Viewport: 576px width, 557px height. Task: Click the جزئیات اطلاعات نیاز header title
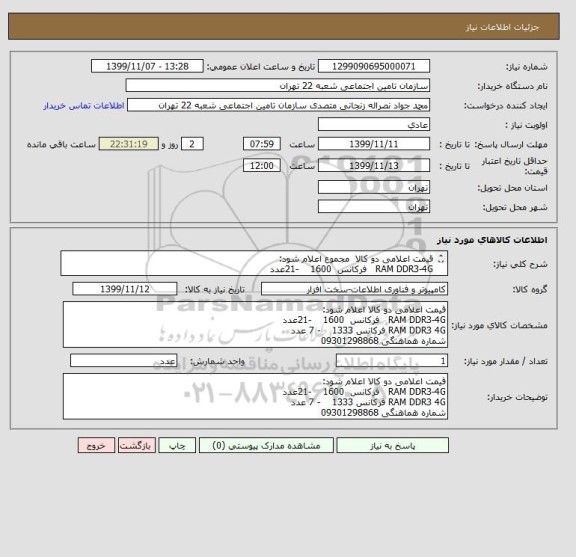coord(502,28)
